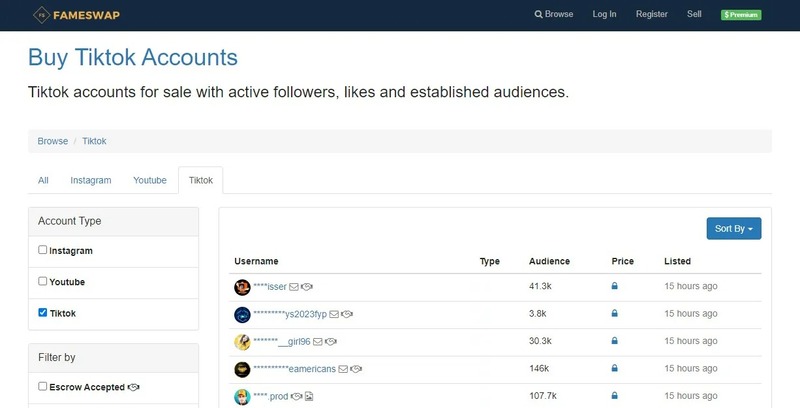The width and height of the screenshot is (800, 408).
Task: Click the handshake icon next to ****.prod
Action: (x=296, y=397)
